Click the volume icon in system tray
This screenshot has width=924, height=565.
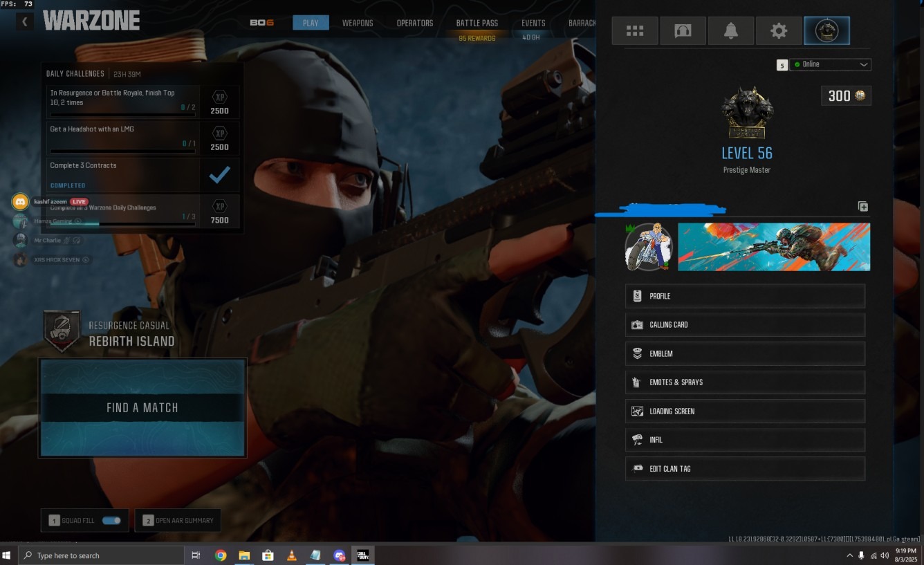pos(885,555)
